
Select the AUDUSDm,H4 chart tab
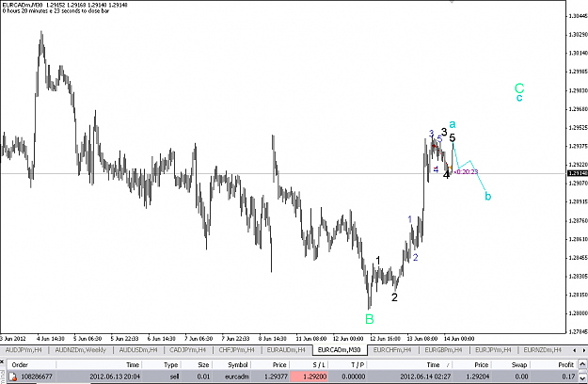[138, 350]
